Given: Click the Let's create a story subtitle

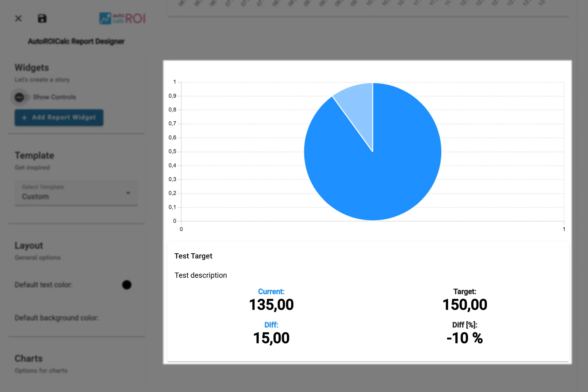Looking at the screenshot, I should click(42, 80).
